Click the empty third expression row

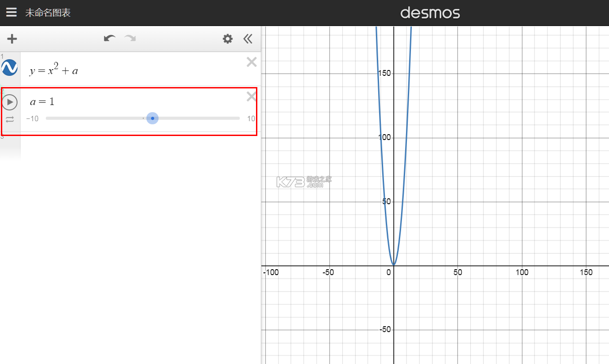point(130,146)
